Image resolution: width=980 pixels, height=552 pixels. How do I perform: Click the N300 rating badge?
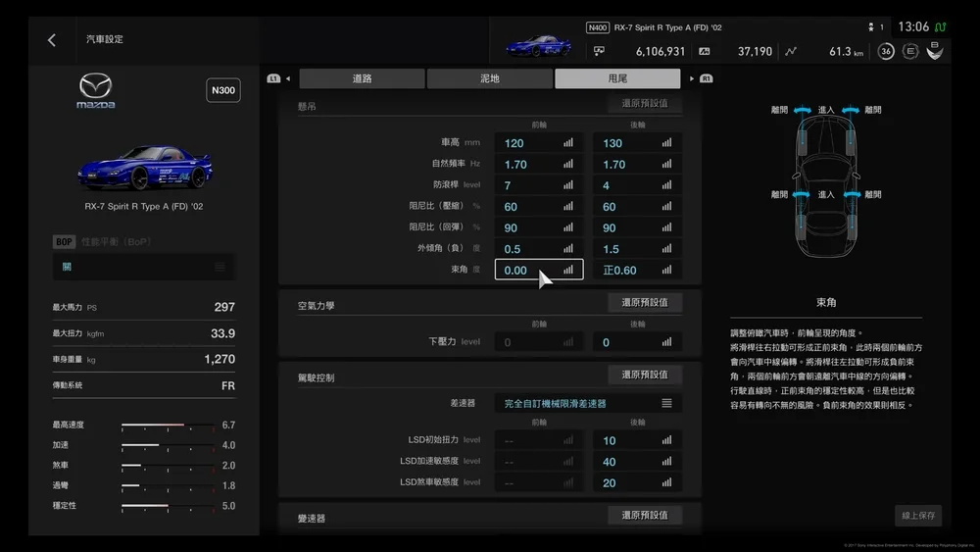coord(223,90)
